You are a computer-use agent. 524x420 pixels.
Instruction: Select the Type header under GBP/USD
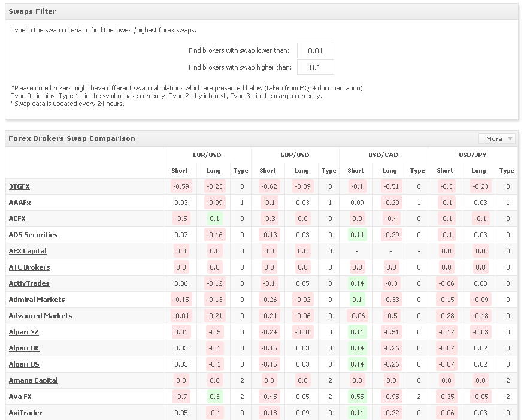[x=329, y=171]
